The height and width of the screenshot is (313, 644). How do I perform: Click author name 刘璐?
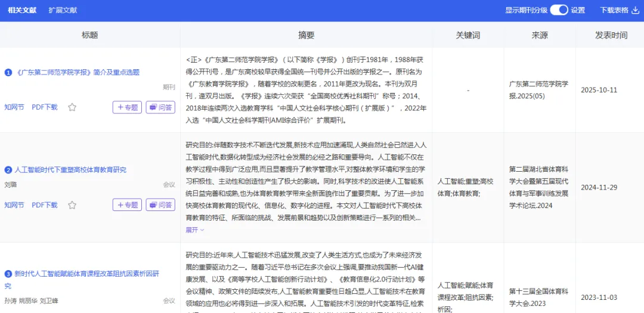tap(11, 185)
